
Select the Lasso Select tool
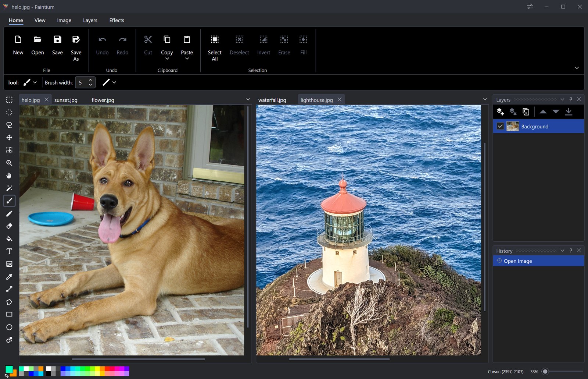(9, 125)
